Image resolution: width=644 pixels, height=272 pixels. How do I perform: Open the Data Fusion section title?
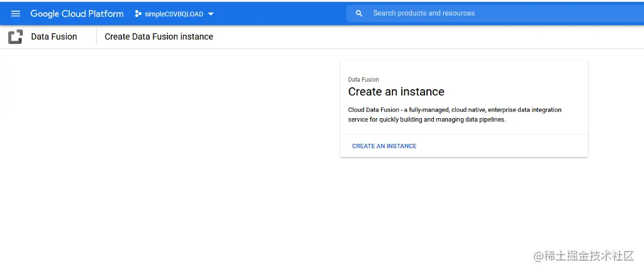(54, 36)
